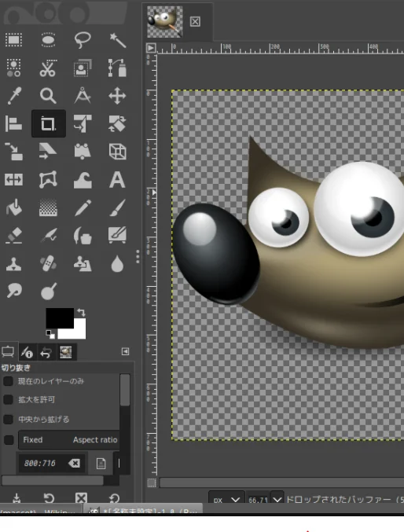The width and height of the screenshot is (404, 532).
Task: Choose the Flip tool
Action: coord(13,179)
